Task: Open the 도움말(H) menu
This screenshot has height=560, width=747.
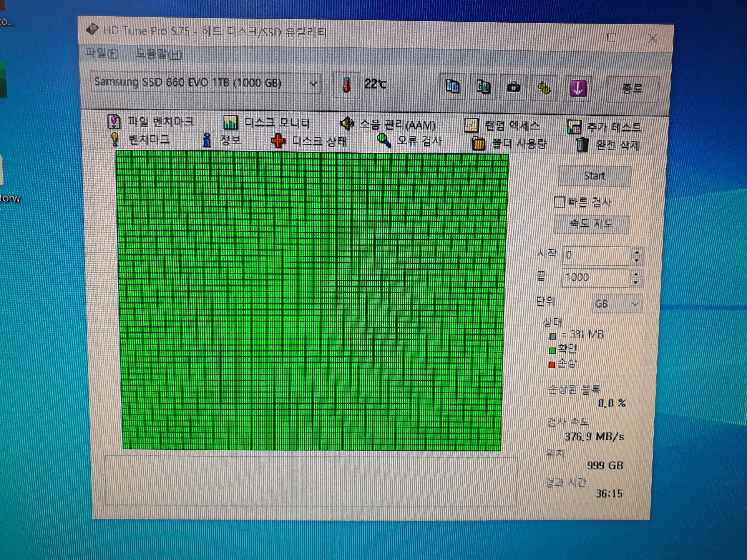Action: [x=158, y=54]
